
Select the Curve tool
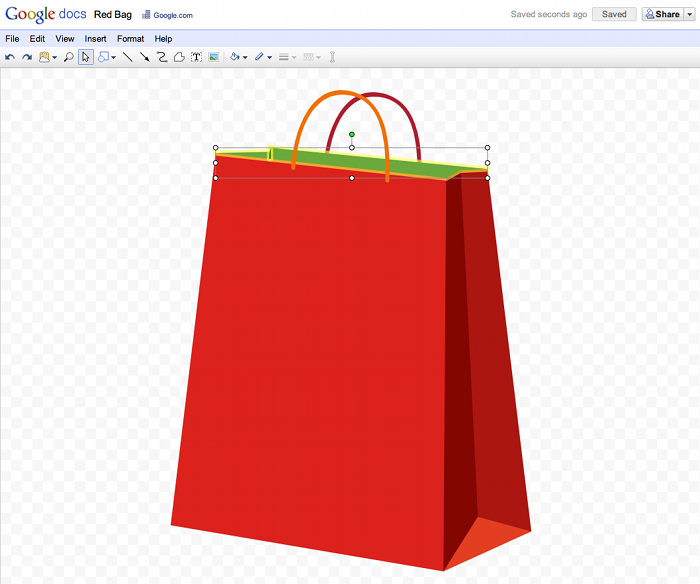(x=162, y=57)
